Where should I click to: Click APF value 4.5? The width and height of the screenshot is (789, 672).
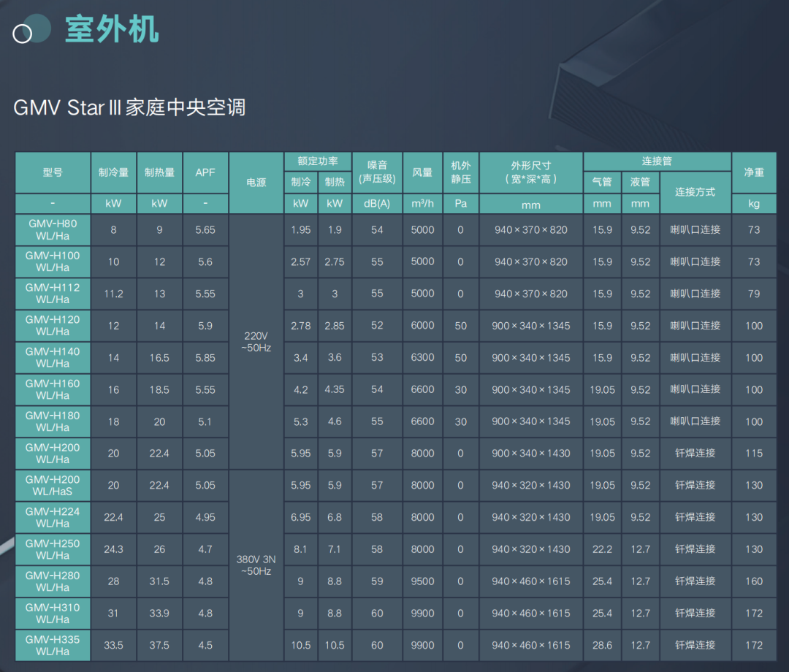[x=205, y=645]
